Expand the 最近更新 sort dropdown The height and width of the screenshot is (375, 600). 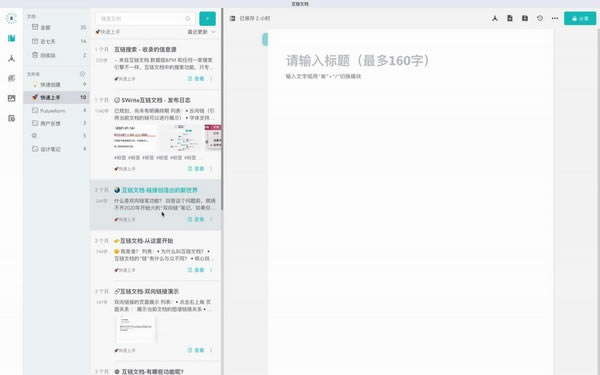click(201, 32)
